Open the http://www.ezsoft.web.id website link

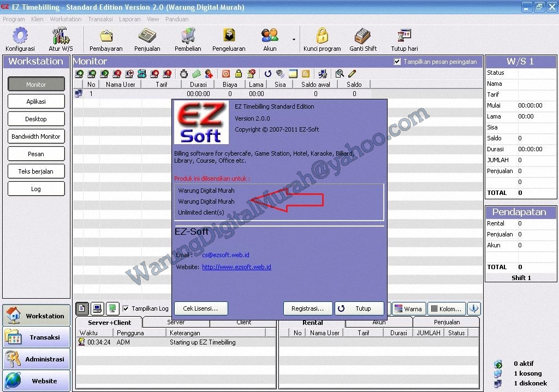237,267
